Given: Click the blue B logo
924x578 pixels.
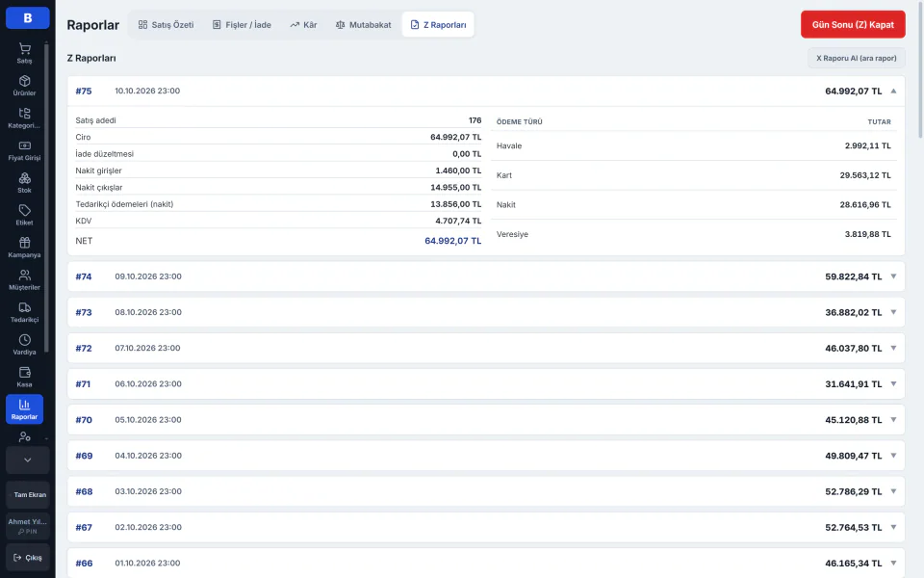Looking at the screenshot, I should (x=28, y=17).
